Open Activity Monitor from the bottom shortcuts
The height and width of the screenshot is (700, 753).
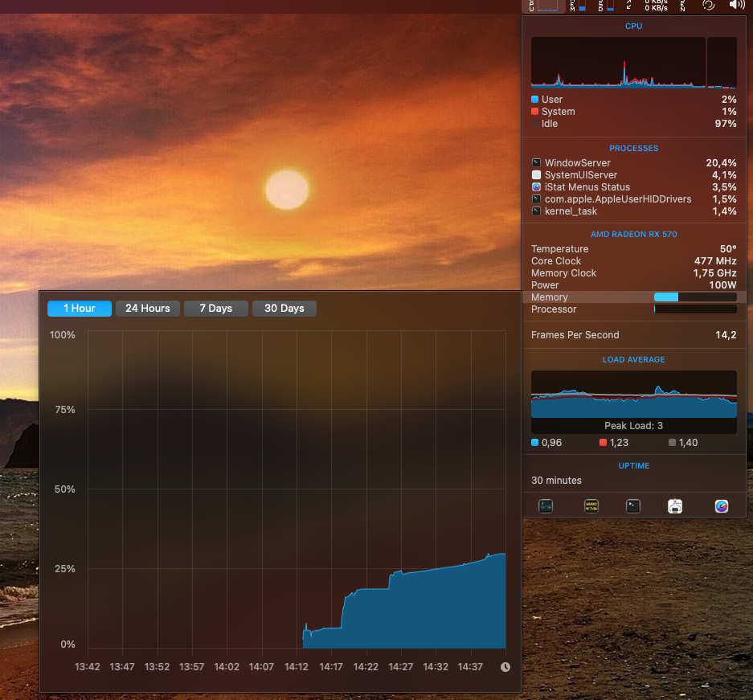coord(546,506)
